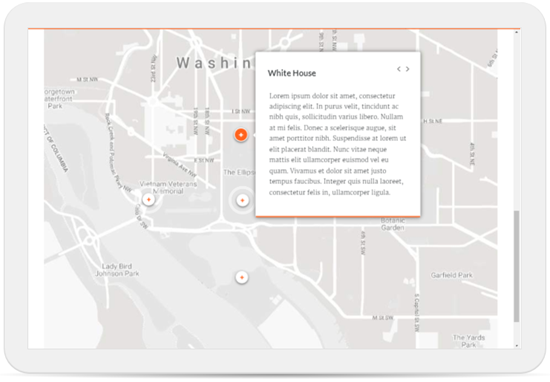Go to previous location with left chevron
This screenshot has width=550, height=382.
click(x=399, y=69)
